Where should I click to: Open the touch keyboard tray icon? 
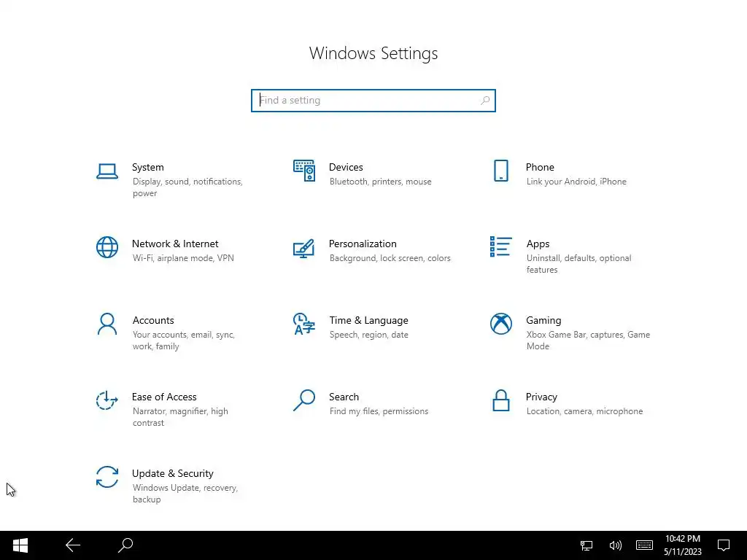pyautogui.click(x=644, y=545)
